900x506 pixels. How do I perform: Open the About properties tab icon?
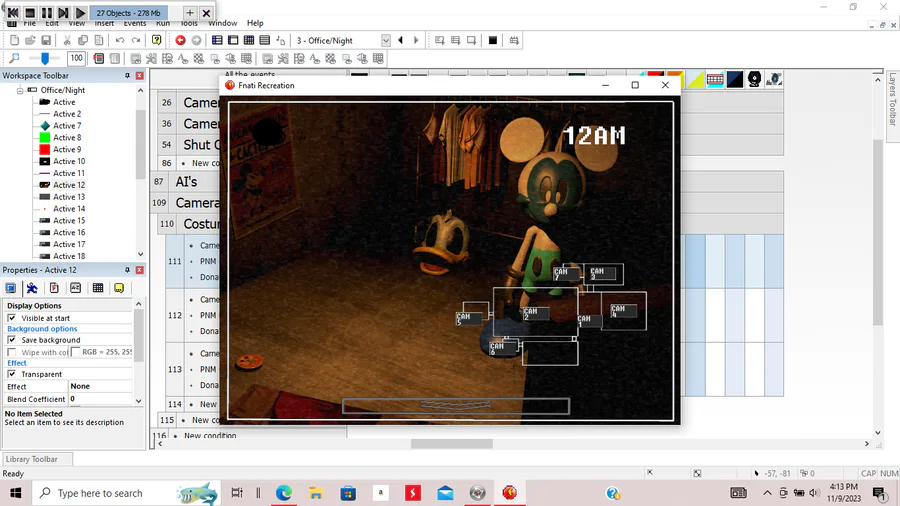coord(119,288)
